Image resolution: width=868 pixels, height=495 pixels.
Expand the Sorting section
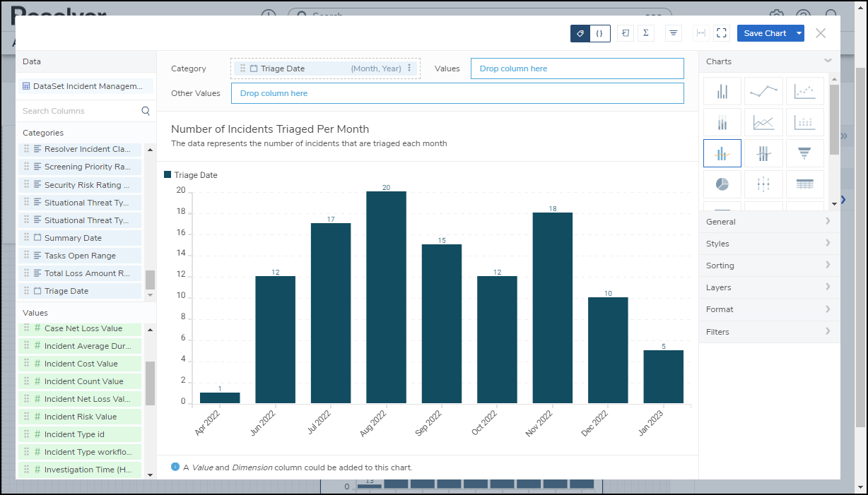pos(768,266)
